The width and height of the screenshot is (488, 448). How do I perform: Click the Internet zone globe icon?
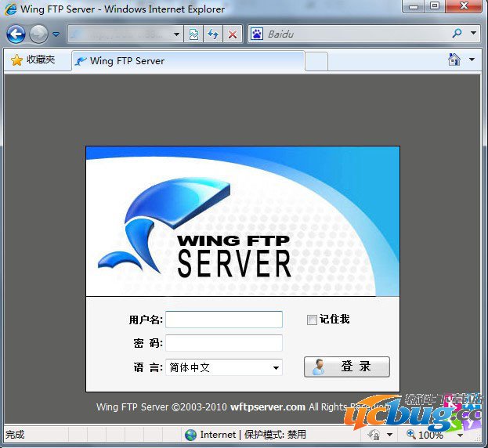tap(190, 435)
